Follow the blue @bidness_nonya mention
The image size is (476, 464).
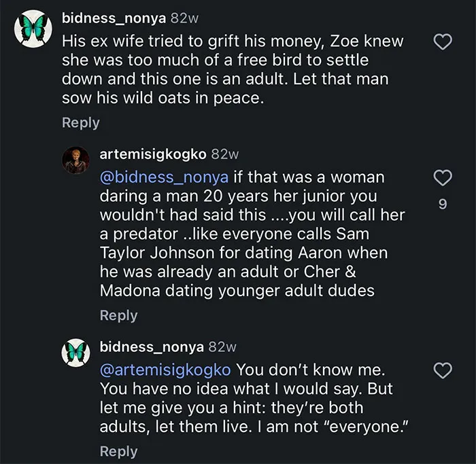pos(164,177)
